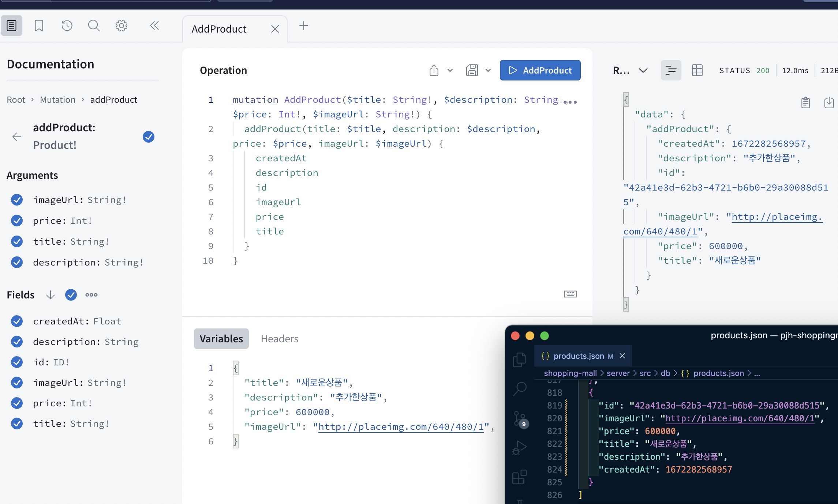The height and width of the screenshot is (504, 838).
Task: Select the products.json editor tab
Action: (x=579, y=356)
